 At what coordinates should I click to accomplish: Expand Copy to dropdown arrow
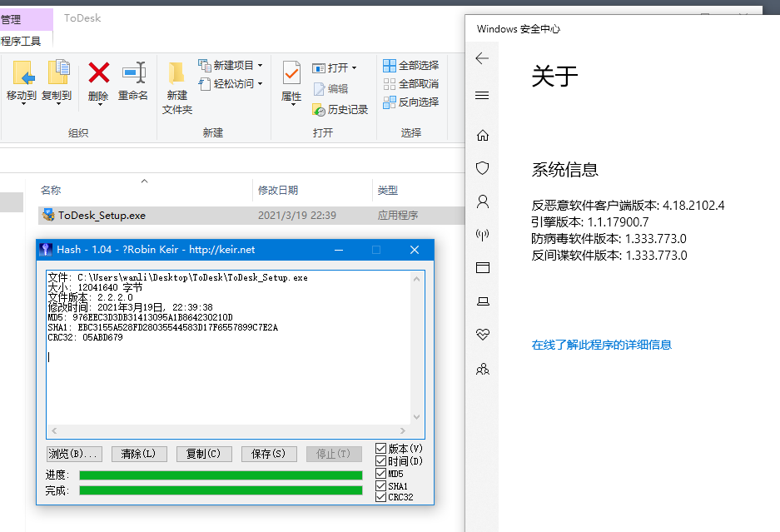[58, 103]
